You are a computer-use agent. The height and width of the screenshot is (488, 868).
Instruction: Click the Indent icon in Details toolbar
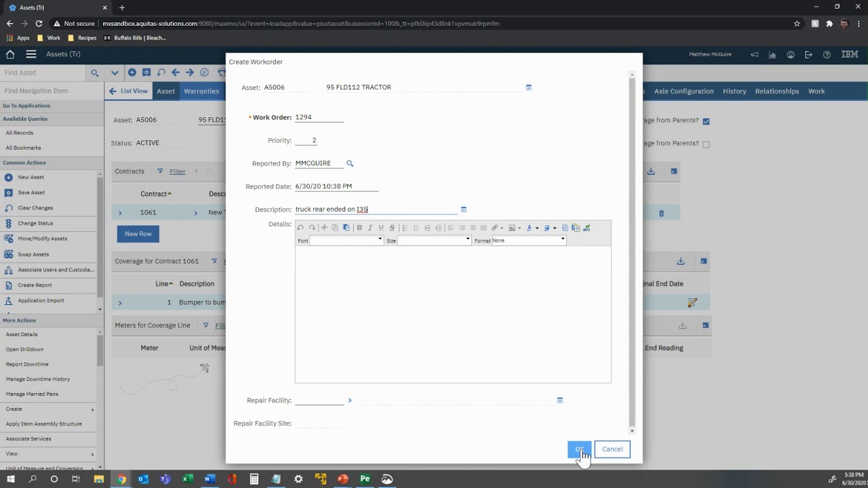click(427, 228)
